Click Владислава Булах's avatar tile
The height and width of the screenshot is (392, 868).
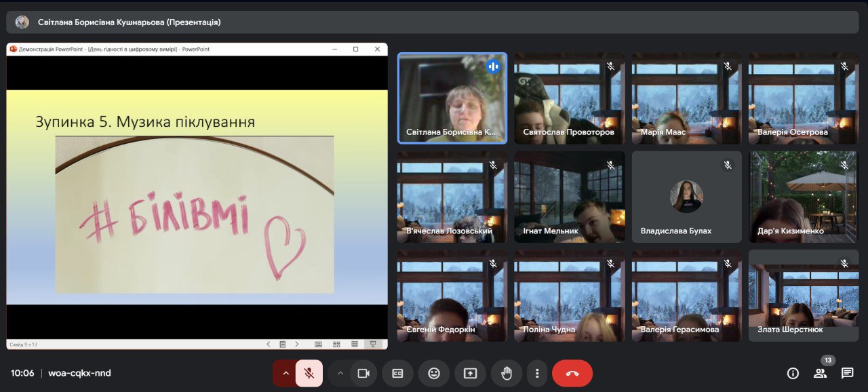[686, 197]
